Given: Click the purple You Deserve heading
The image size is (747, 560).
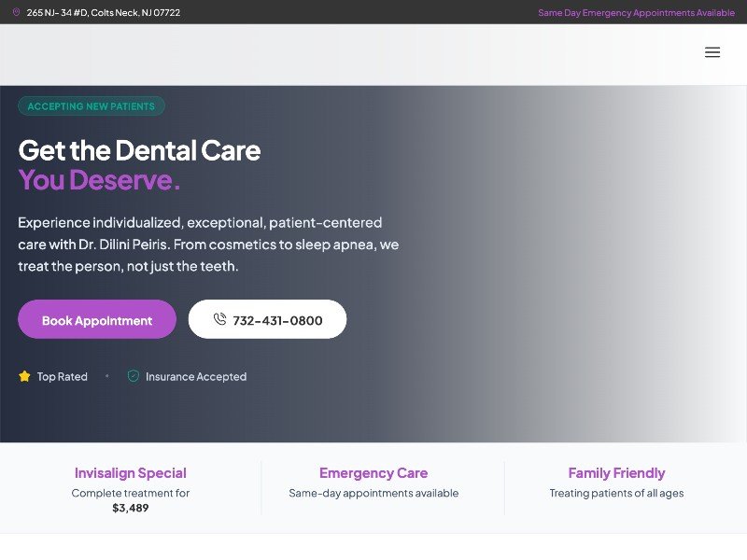Looking at the screenshot, I should [99, 180].
